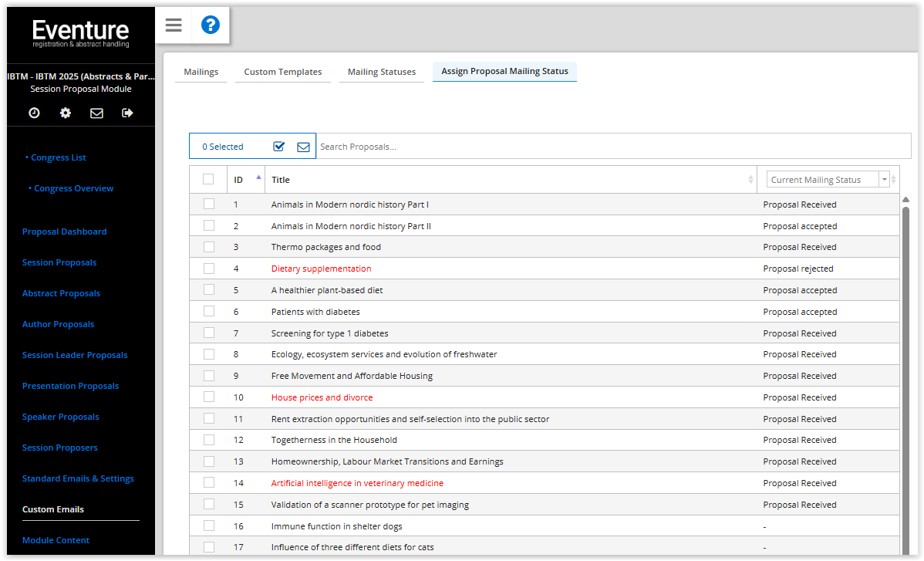Screen dimensions: 924x561
Task: Click the blue help question mark icon
Action: 210,25
